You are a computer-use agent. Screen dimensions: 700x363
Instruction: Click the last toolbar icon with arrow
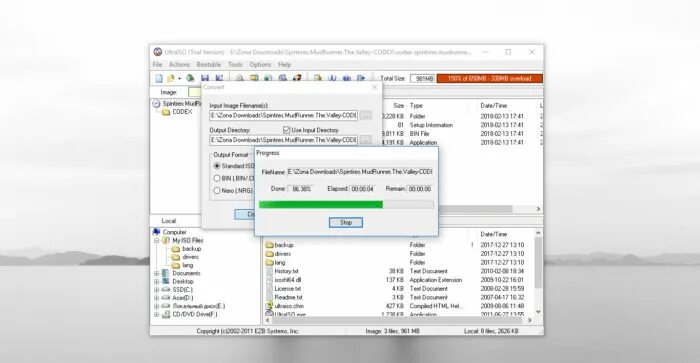tap(361, 78)
